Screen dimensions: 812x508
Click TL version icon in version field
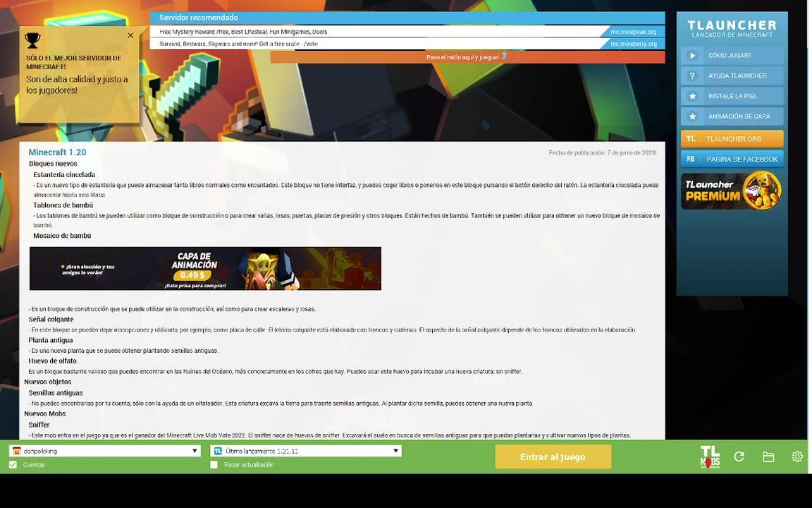[218, 451]
